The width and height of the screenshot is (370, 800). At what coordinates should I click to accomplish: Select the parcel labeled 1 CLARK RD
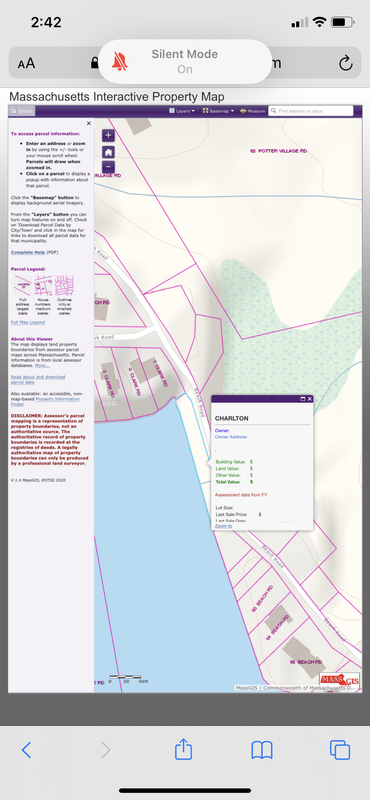(160, 373)
